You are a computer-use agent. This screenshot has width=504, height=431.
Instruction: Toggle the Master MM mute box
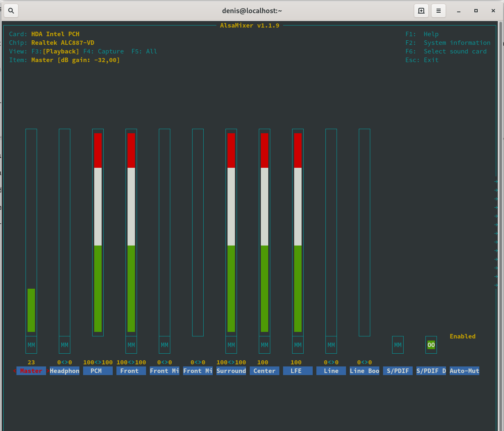click(31, 345)
